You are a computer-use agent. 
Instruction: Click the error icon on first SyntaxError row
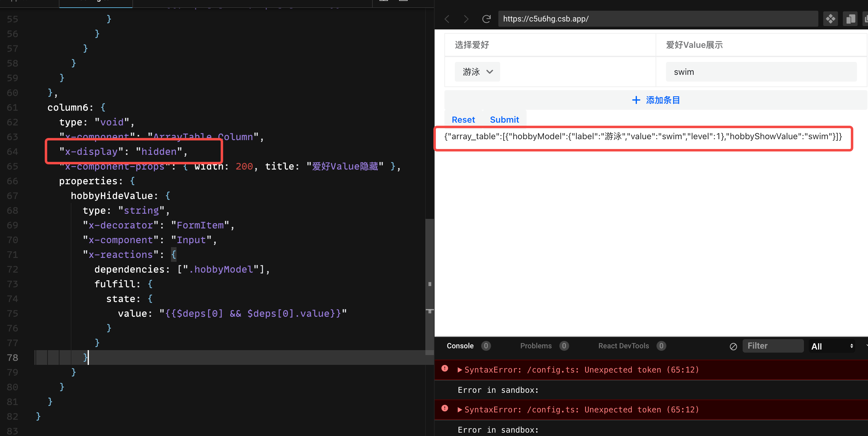(x=444, y=369)
